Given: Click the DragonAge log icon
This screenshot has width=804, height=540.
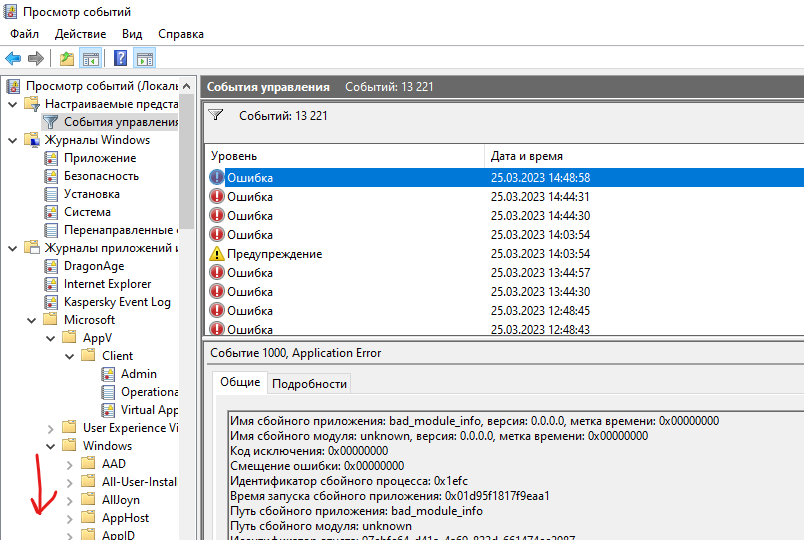Looking at the screenshot, I should 51,266.
